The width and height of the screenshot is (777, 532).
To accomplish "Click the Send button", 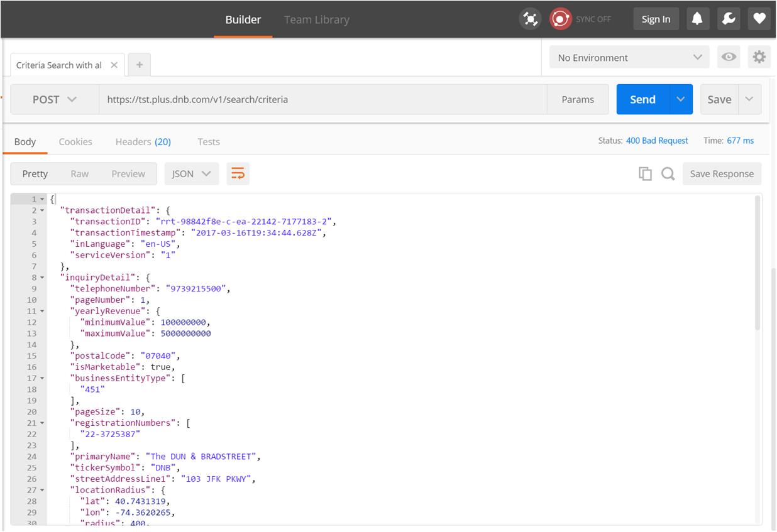I will [x=643, y=99].
